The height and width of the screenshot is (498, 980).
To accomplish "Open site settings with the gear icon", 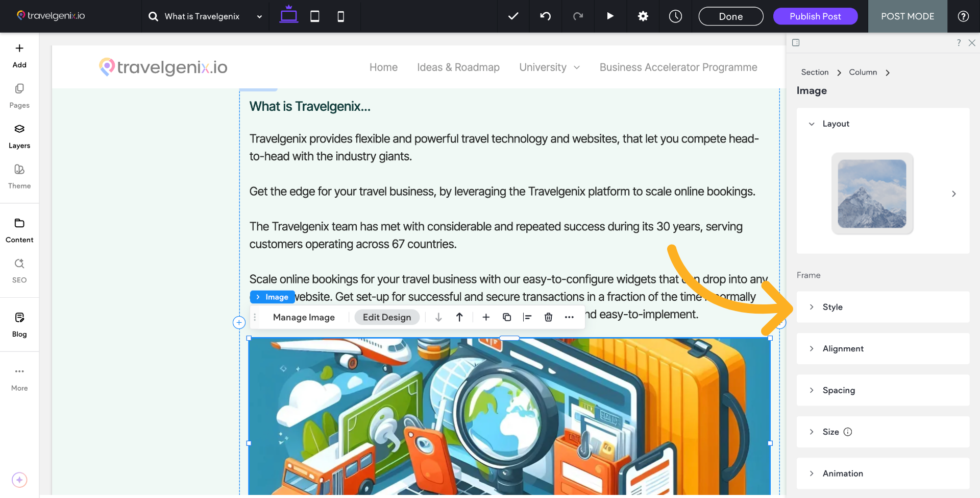I will click(x=643, y=16).
